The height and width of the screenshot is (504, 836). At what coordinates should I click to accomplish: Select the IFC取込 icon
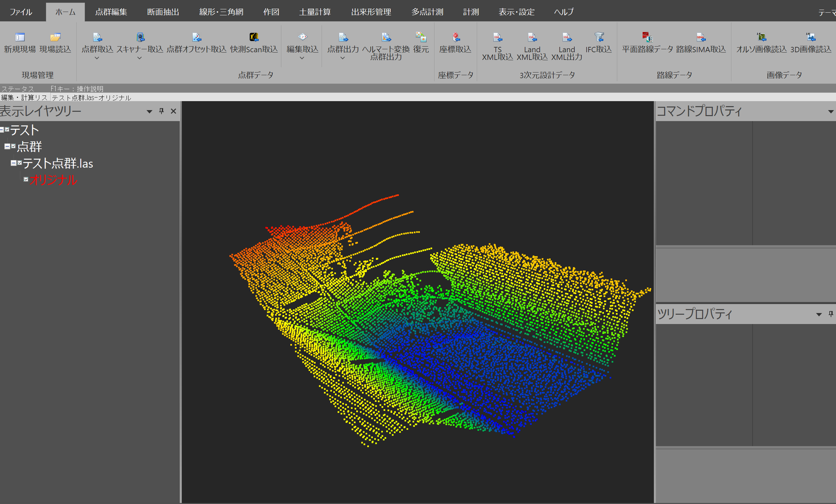(x=599, y=37)
